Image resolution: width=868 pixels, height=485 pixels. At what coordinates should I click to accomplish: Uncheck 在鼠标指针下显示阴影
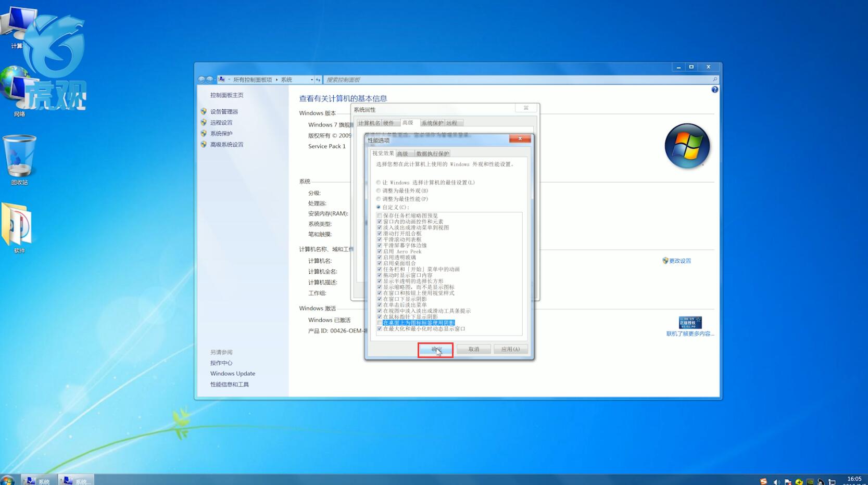click(380, 317)
